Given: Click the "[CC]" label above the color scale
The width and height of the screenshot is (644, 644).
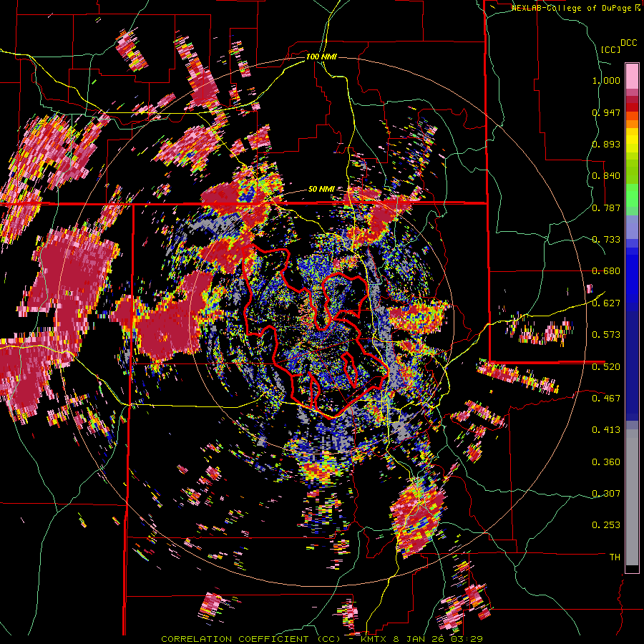Looking at the screenshot, I should 610,49.
